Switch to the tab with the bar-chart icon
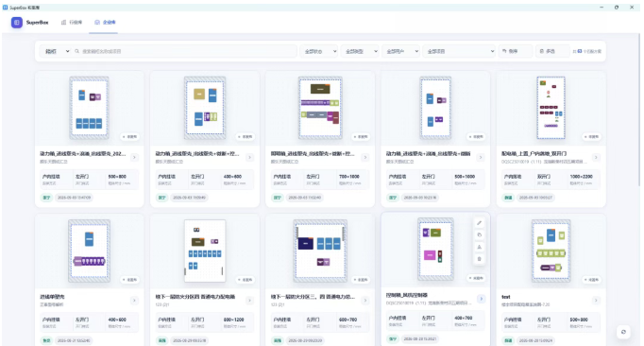The width and height of the screenshot is (644, 346). click(72, 23)
